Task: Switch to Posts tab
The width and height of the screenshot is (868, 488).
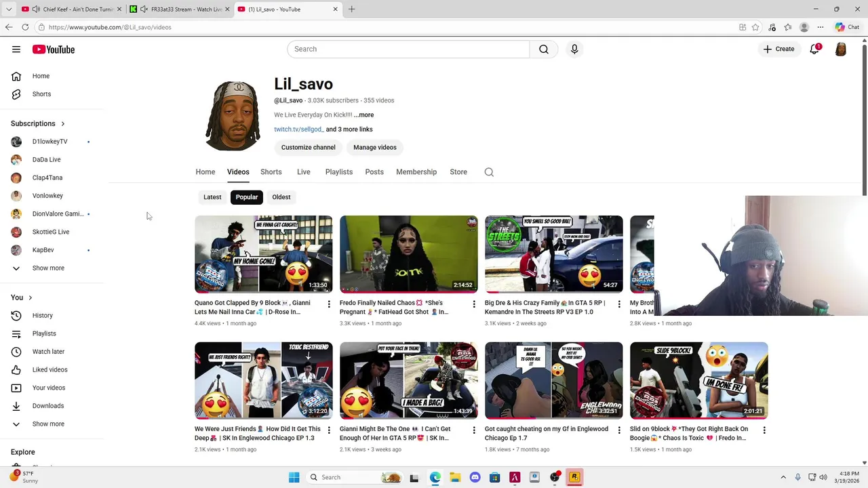Action: 374,172
